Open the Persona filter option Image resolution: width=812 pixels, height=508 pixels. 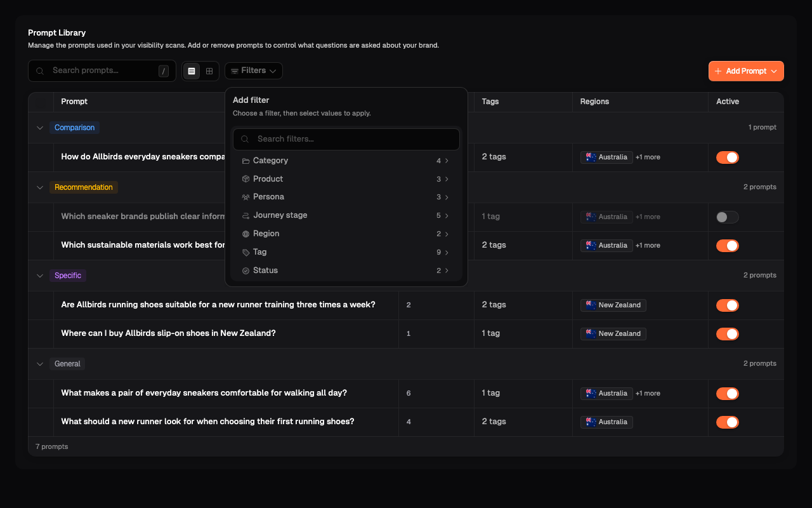tap(346, 197)
